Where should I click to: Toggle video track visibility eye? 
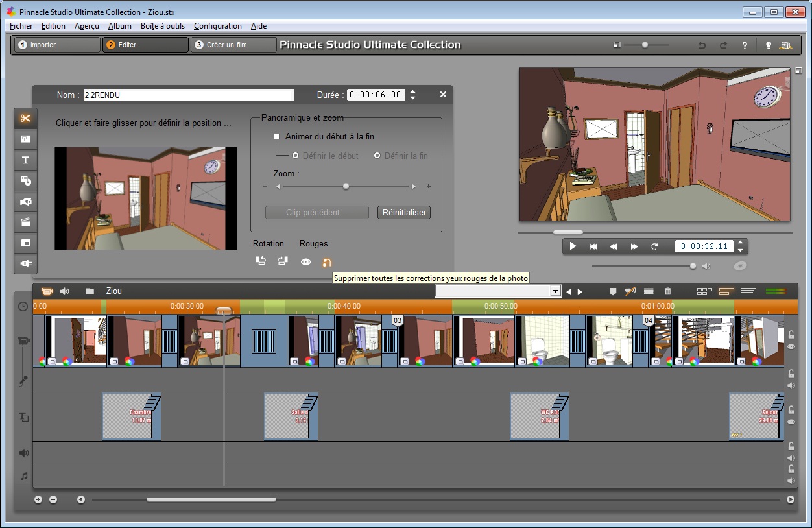coord(791,347)
